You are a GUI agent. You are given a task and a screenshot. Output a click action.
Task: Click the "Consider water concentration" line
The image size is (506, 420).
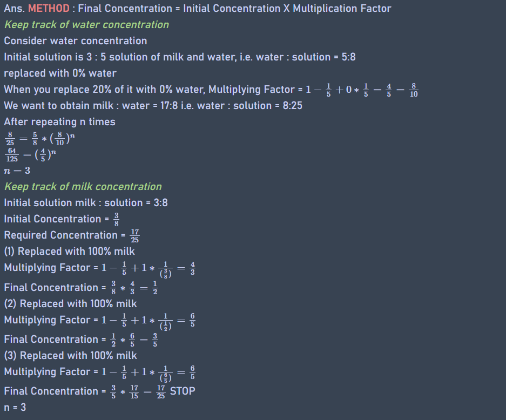point(75,40)
